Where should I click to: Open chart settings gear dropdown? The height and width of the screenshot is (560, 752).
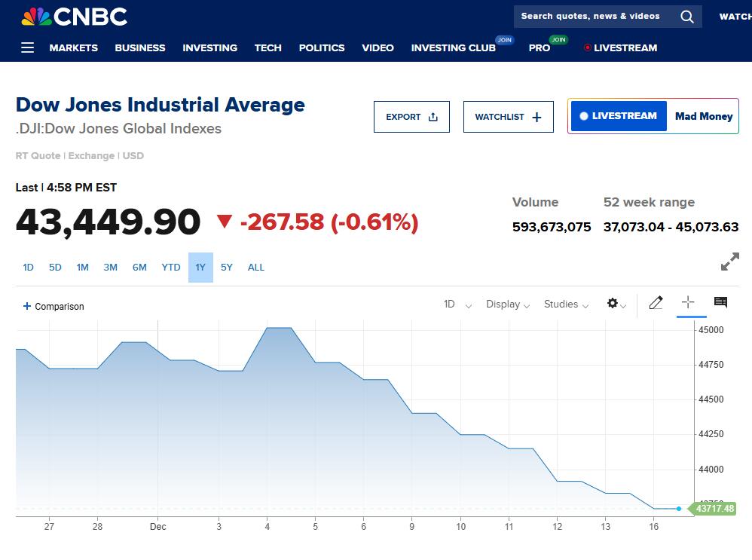616,304
